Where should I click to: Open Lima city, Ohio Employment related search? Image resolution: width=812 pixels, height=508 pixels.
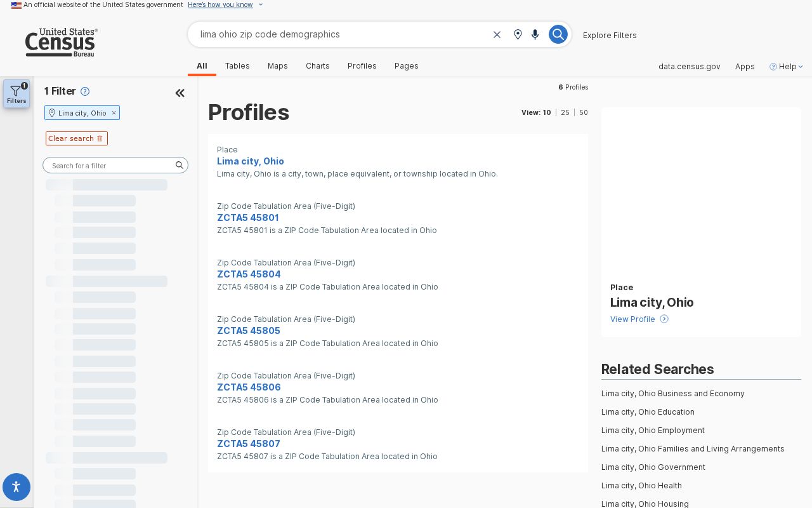653,431
